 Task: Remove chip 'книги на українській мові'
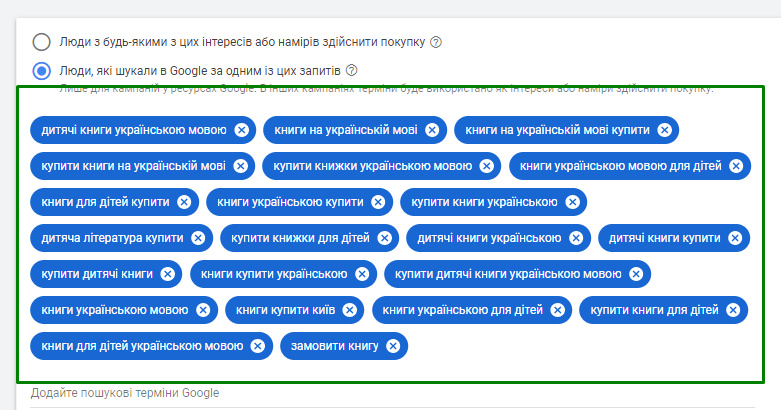(x=432, y=130)
